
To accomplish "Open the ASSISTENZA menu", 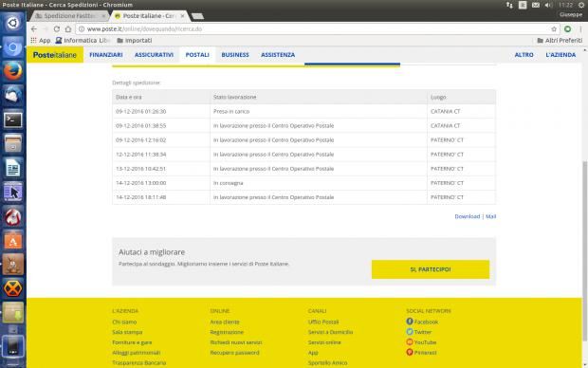I will point(278,55).
